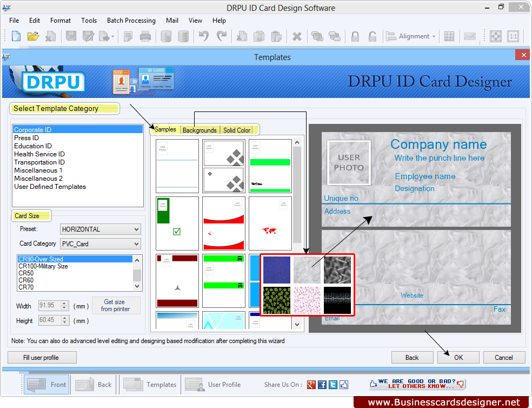Select User Profile in bottom bar
Screen dimensions: 532x408
tap(213, 385)
